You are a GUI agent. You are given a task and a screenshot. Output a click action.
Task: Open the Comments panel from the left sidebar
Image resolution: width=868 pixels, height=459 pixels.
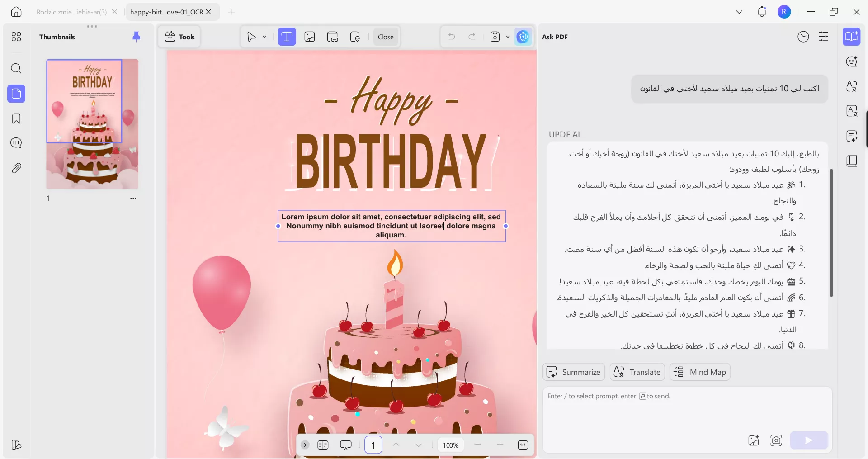click(16, 143)
